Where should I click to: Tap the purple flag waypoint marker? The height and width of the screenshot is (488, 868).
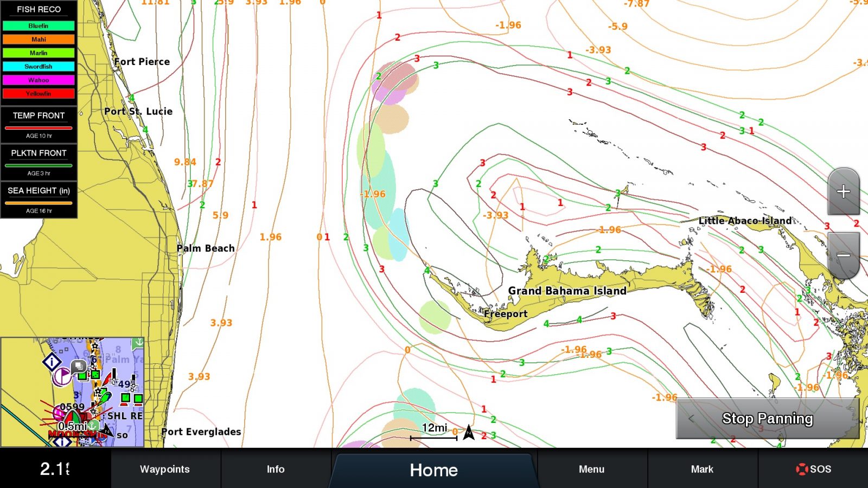[61, 376]
